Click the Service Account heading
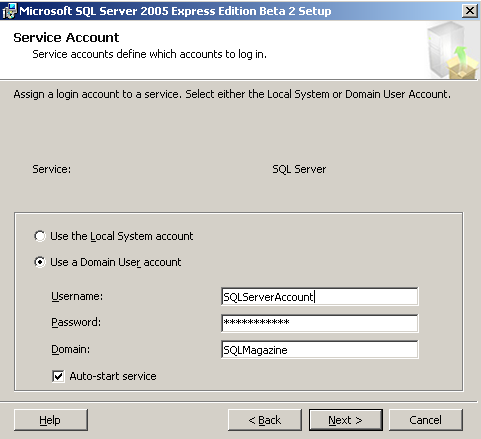Viewport: 481px width, 439px height. (66, 37)
